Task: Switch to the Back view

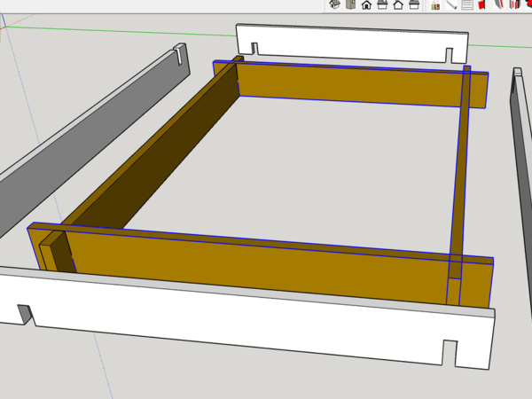Action: click(398, 4)
